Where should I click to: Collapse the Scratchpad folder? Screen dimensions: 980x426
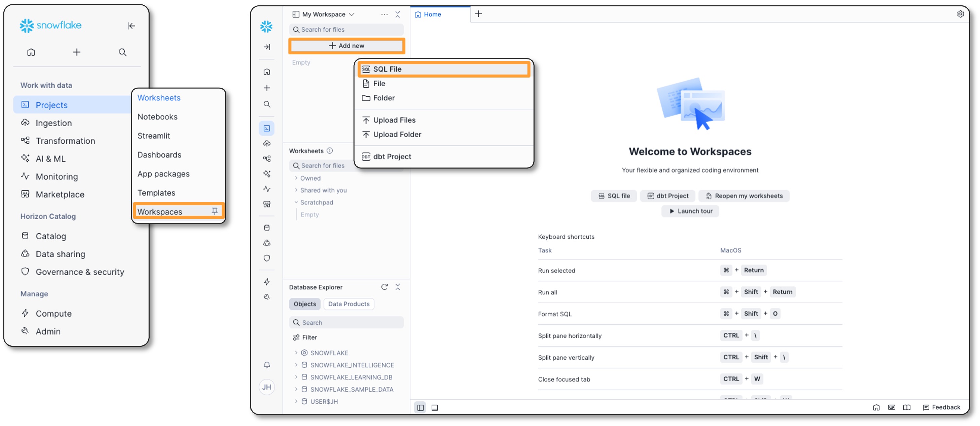pos(296,202)
